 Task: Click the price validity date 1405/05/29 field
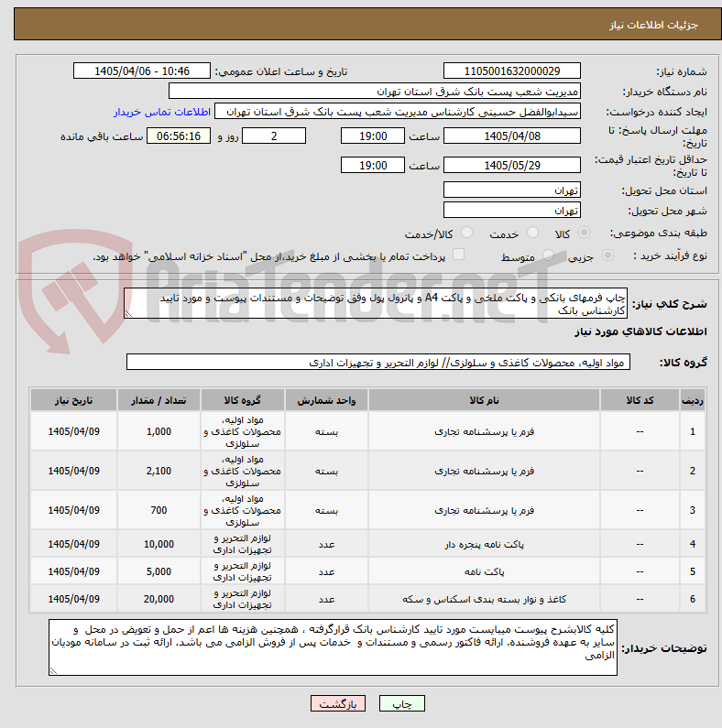point(512,165)
